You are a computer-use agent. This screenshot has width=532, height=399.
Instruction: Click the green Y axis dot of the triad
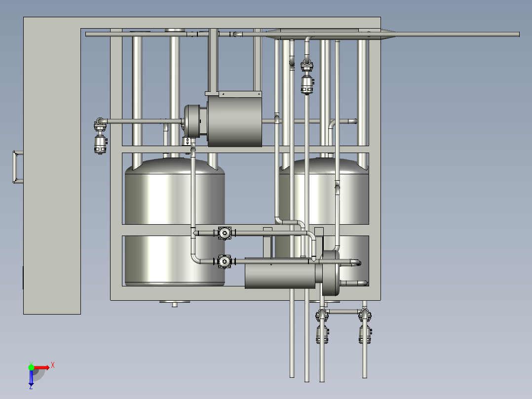pyautogui.click(x=31, y=367)
